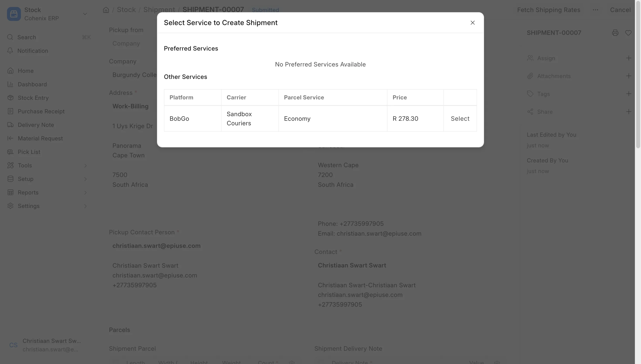Image resolution: width=641 pixels, height=364 pixels.
Task: Expand the Reports submenu chevron
Action: click(85, 192)
